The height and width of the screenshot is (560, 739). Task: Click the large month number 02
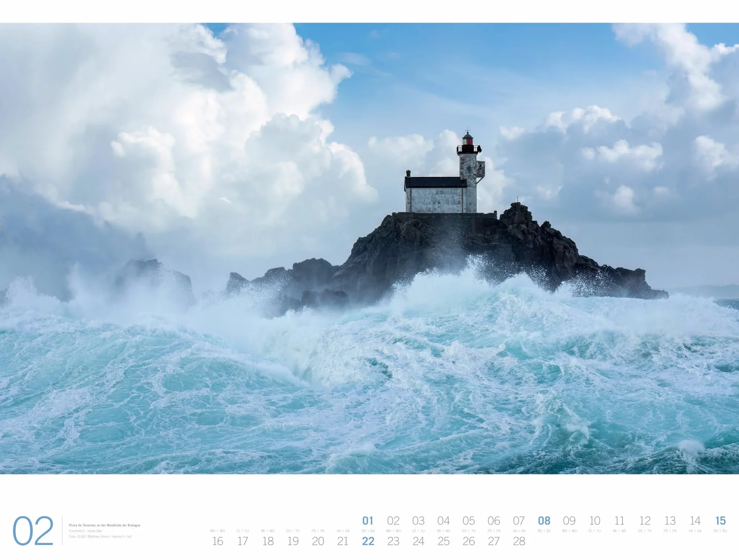[33, 531]
